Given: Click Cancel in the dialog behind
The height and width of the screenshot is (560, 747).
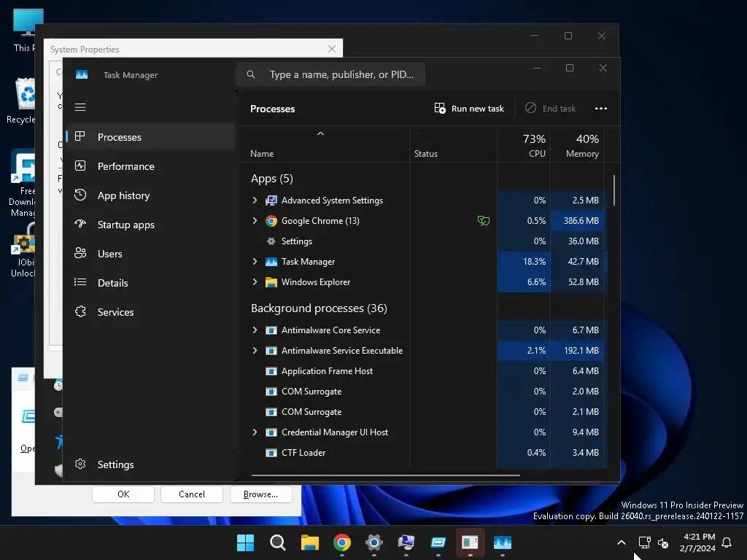Looking at the screenshot, I should 192,494.
